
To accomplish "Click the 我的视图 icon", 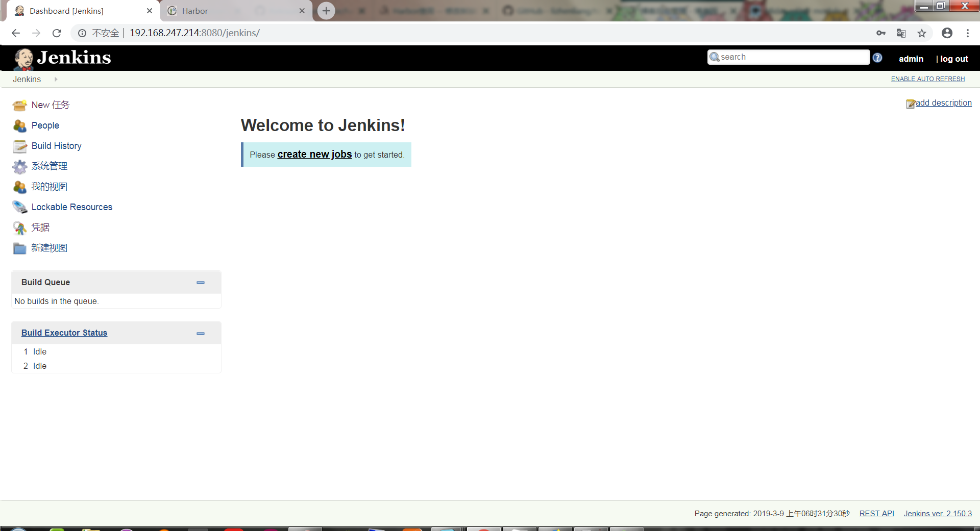I will point(20,187).
